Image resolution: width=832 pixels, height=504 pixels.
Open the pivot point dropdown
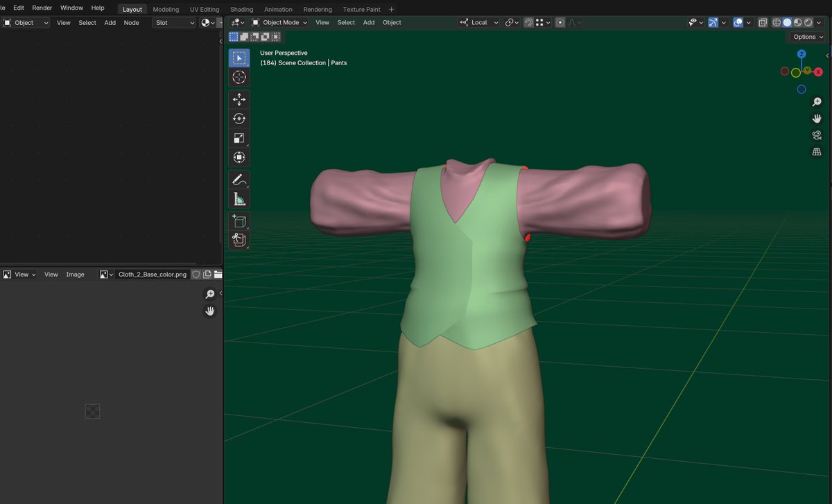(x=512, y=22)
